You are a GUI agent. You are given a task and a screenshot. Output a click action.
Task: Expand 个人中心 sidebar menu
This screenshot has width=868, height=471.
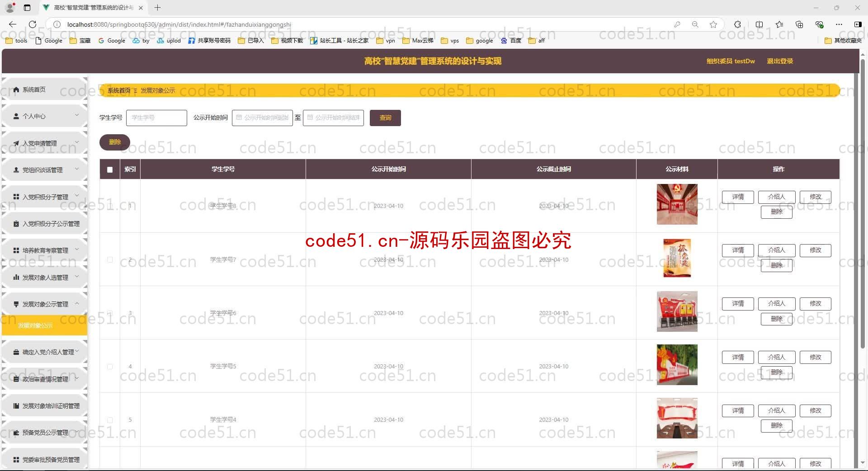[x=44, y=116]
